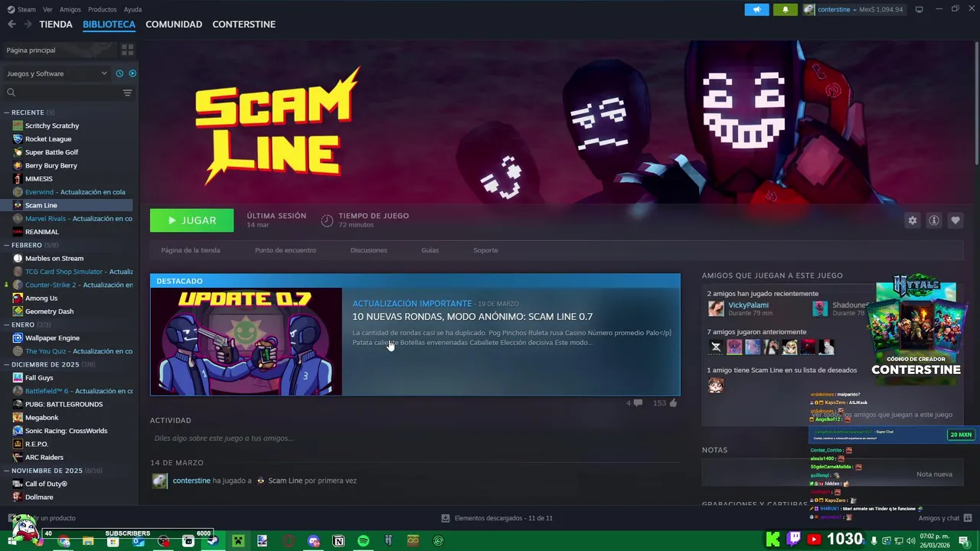
Task: Open the Steam menu
Action: coord(21,9)
